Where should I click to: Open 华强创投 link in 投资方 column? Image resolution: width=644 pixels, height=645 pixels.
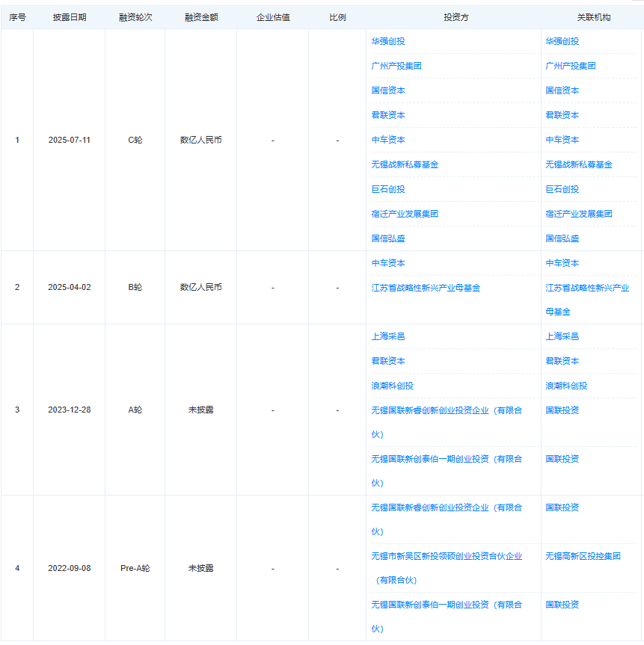coord(388,41)
